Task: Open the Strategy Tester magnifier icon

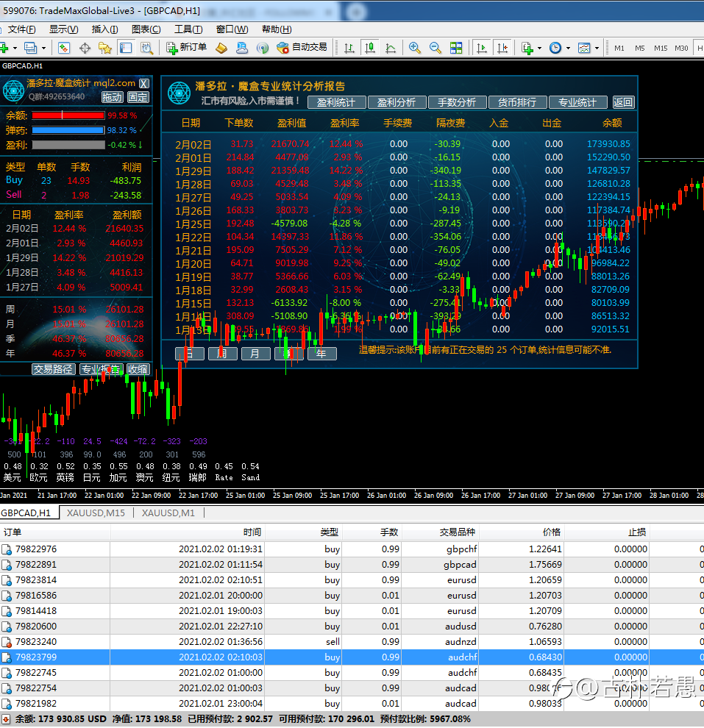Action: pos(146,48)
